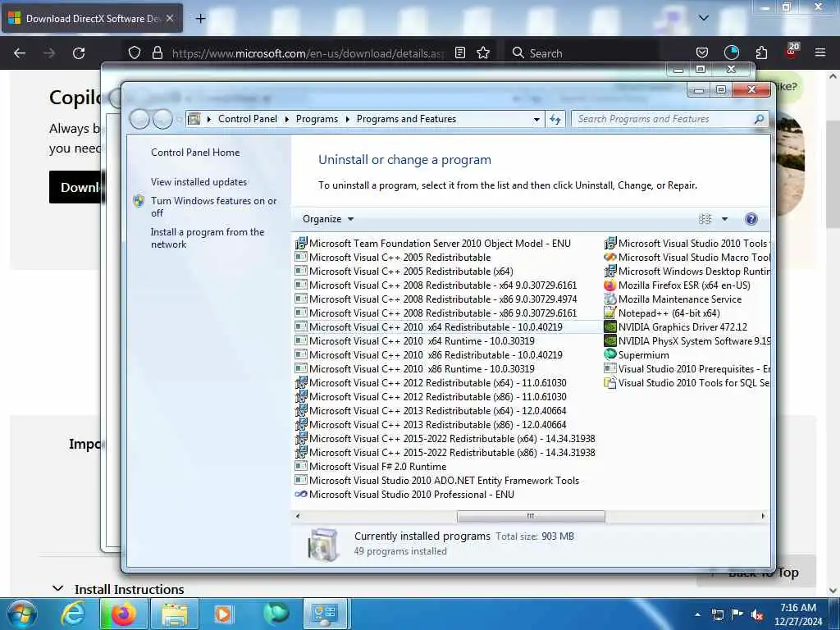
Task: Open Windows Media Player from taskbar
Action: click(222, 614)
